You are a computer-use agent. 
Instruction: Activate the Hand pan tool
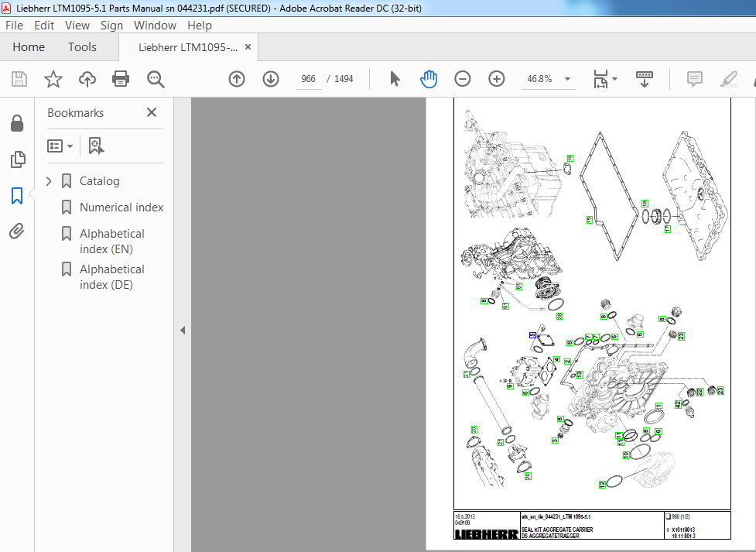[428, 79]
